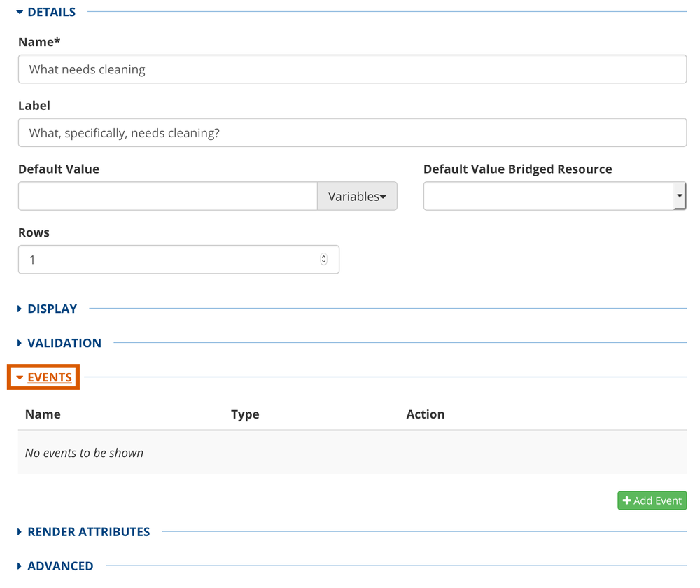The image size is (700, 588).
Task: Expand the Validation section
Action: (x=64, y=343)
